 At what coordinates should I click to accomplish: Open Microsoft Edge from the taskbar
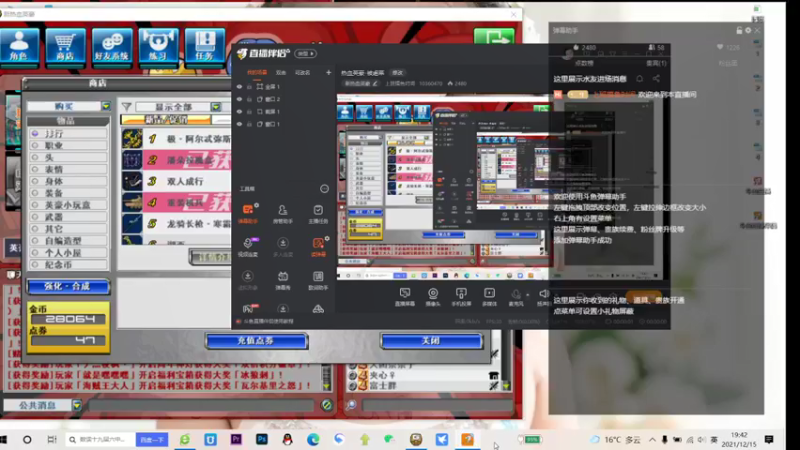pyautogui.click(x=313, y=439)
